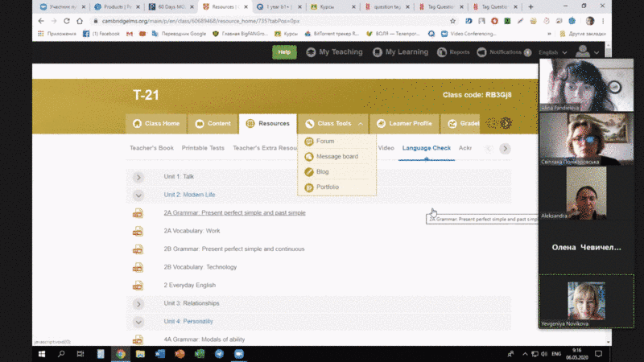Switch to the Class Home tab
This screenshot has width=644, height=362.
pos(156,123)
